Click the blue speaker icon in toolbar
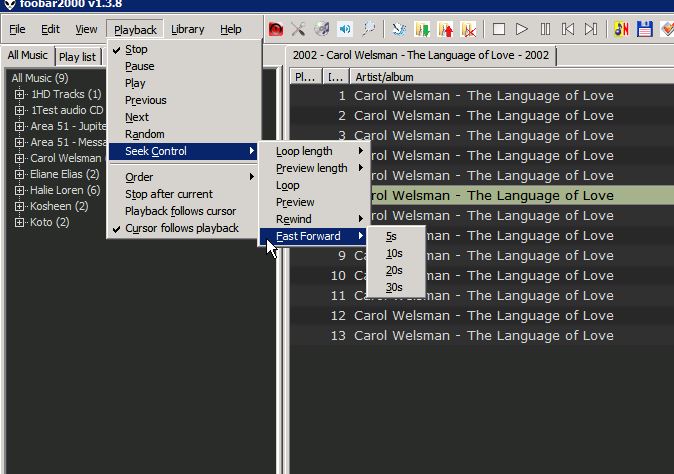The image size is (674, 474). coord(344,30)
